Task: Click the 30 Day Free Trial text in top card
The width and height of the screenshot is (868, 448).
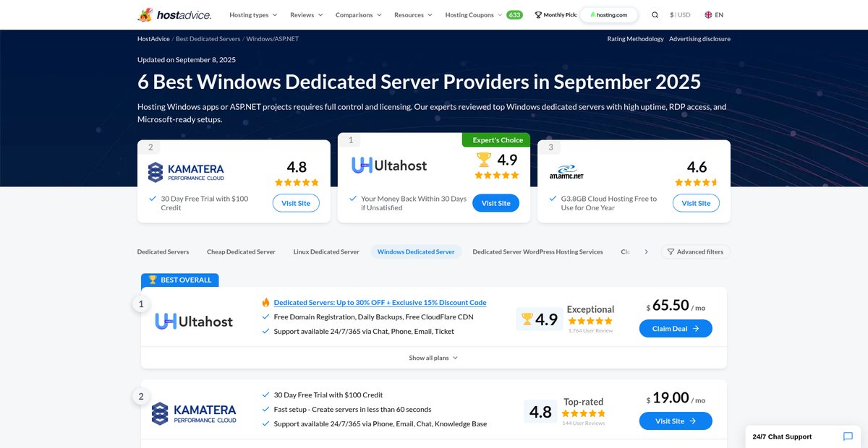Action: 203,203
